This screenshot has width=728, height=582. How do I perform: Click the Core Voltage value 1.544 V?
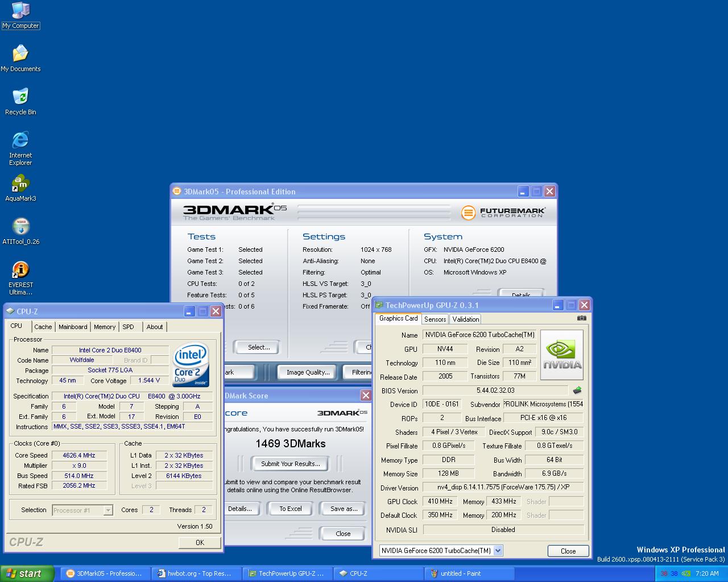coord(149,380)
